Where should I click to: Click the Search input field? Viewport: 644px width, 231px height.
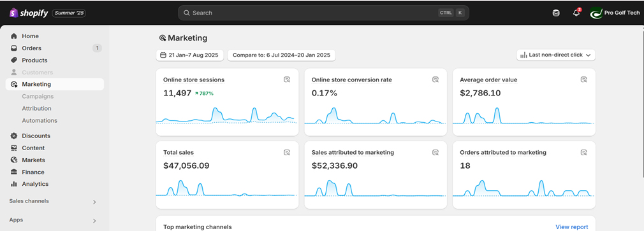(x=324, y=13)
